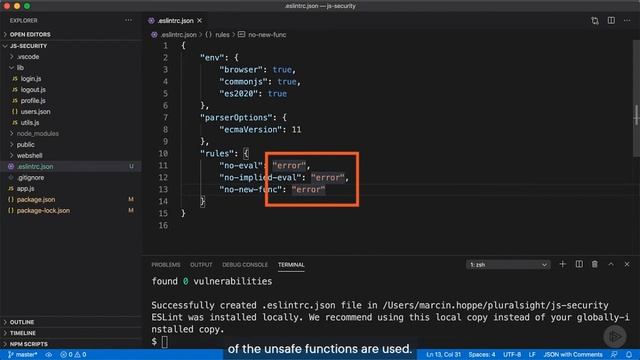640x360 pixels.
Task: Open logout.js file
Action: pyautogui.click(x=33, y=90)
